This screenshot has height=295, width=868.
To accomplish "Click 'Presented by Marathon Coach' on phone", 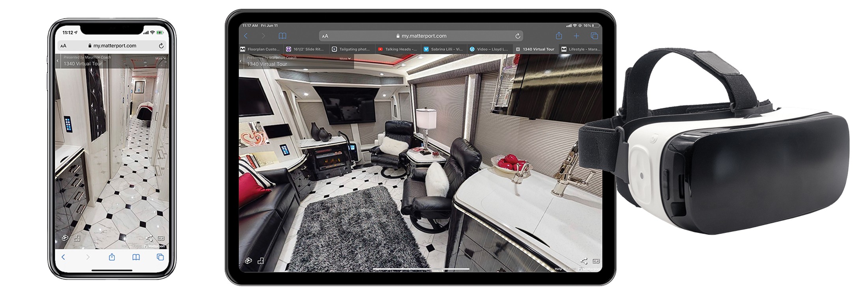I will 87,57.
